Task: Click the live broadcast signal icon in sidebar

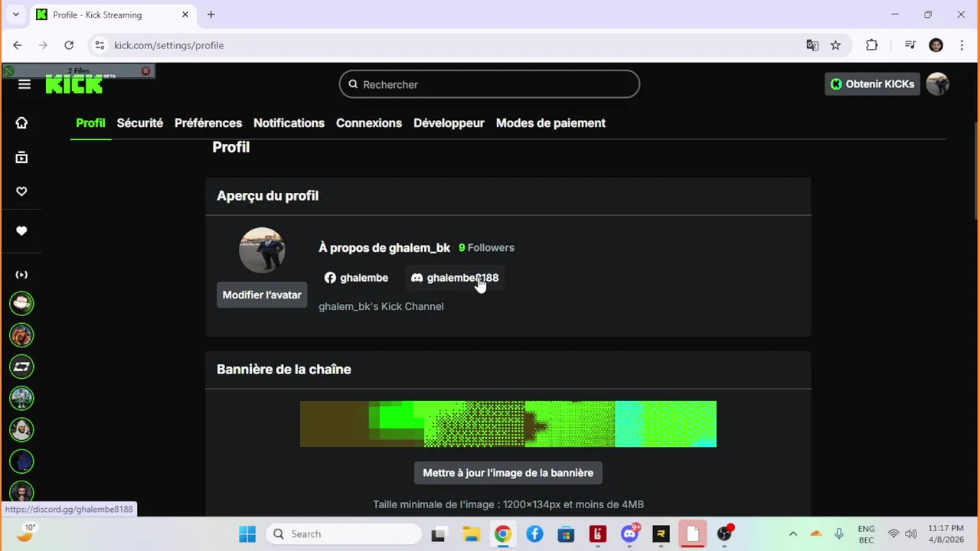Action: [x=21, y=274]
